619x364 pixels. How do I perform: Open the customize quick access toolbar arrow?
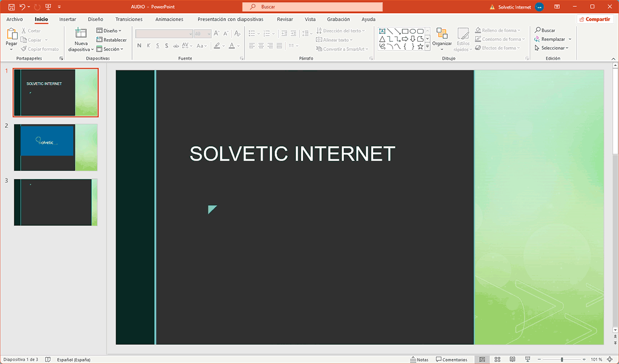pyautogui.click(x=59, y=7)
